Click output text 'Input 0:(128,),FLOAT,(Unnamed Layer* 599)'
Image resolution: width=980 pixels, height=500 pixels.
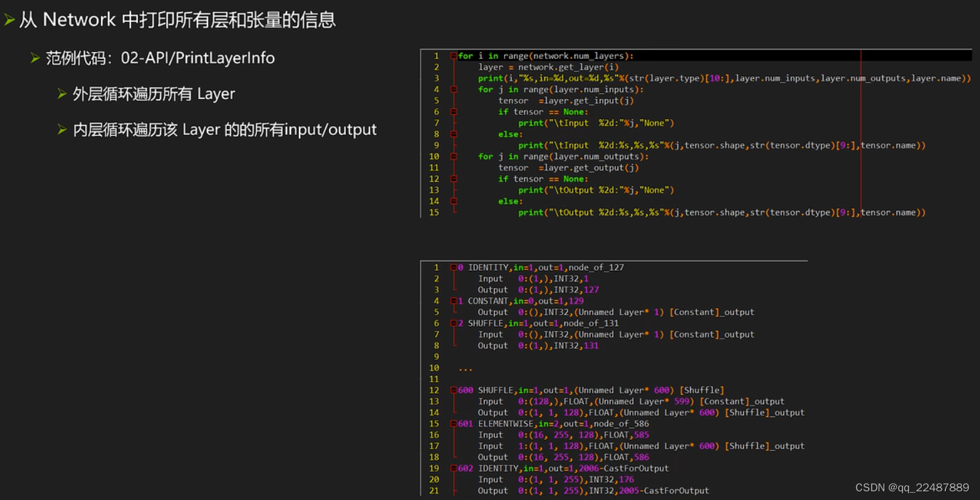click(x=587, y=402)
